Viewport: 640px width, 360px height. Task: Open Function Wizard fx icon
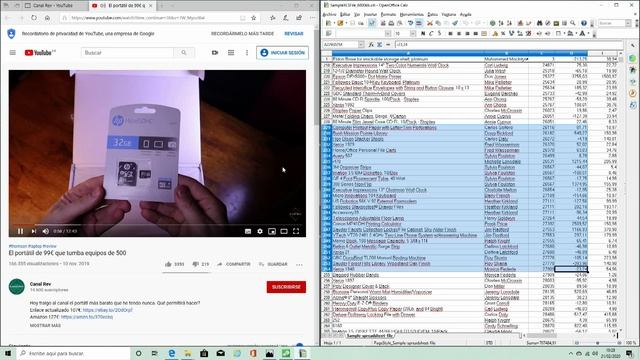pos(371,44)
